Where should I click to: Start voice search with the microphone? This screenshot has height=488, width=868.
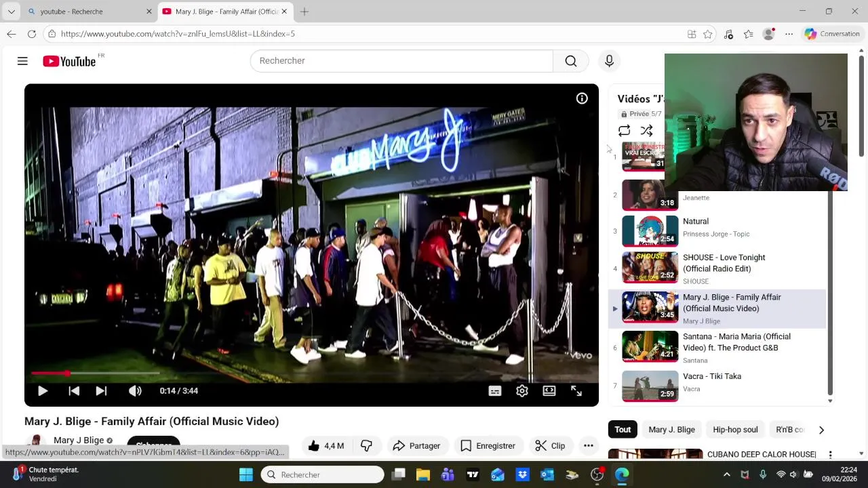[x=609, y=61]
